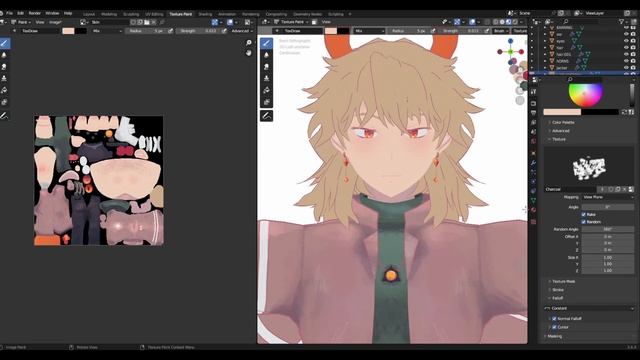Toggle the Color checkbox under Normal Falloff

tap(554, 327)
